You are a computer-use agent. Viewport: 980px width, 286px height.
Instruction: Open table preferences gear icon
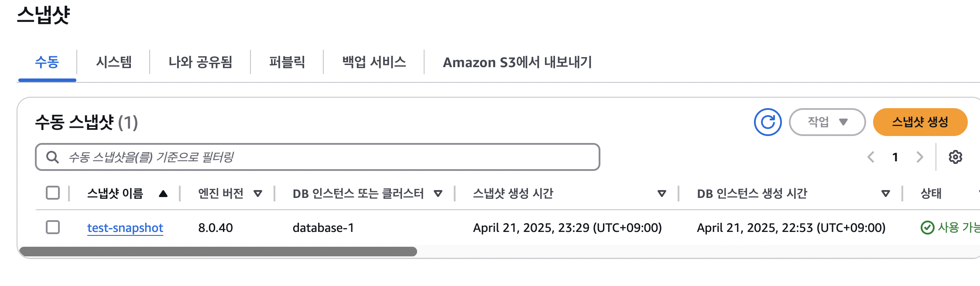tap(955, 157)
